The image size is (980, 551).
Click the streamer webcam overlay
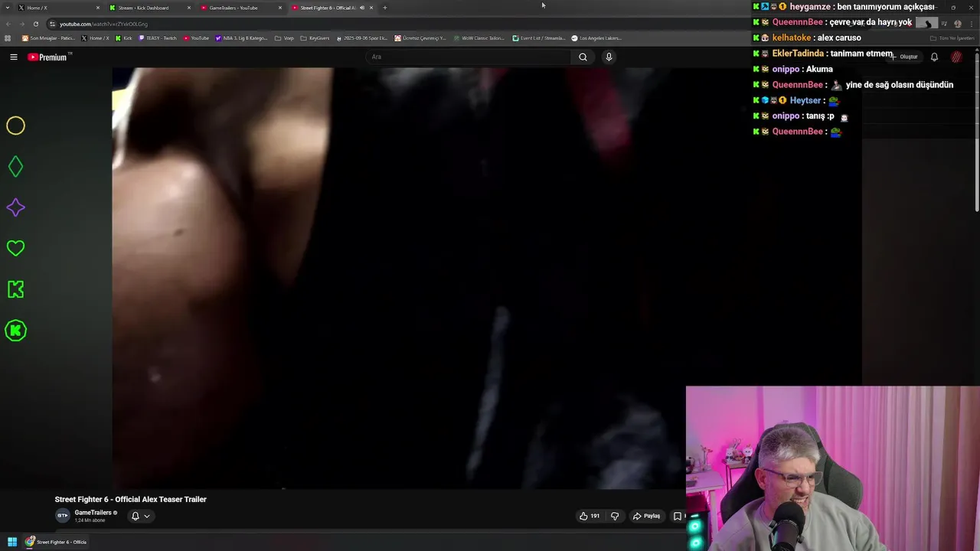pos(832,468)
